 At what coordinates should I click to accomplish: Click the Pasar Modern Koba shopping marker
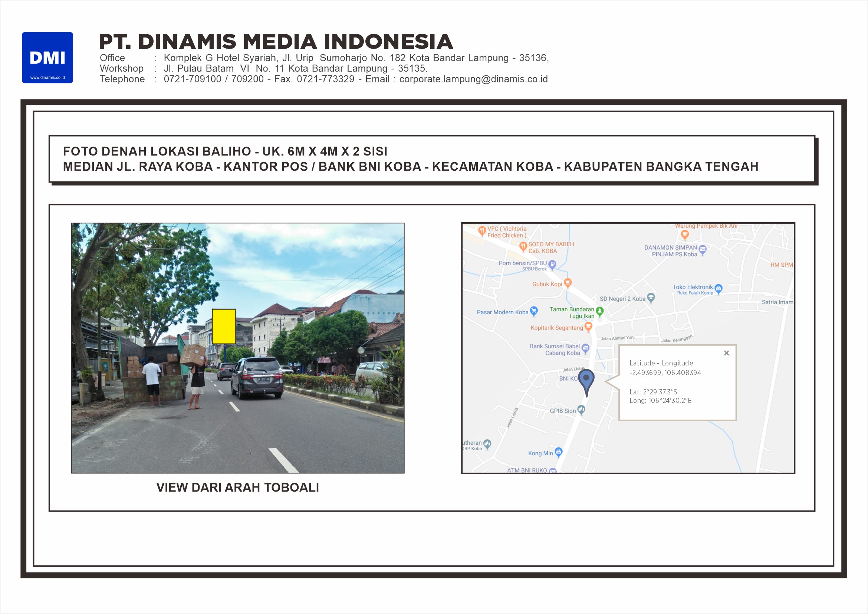533,311
